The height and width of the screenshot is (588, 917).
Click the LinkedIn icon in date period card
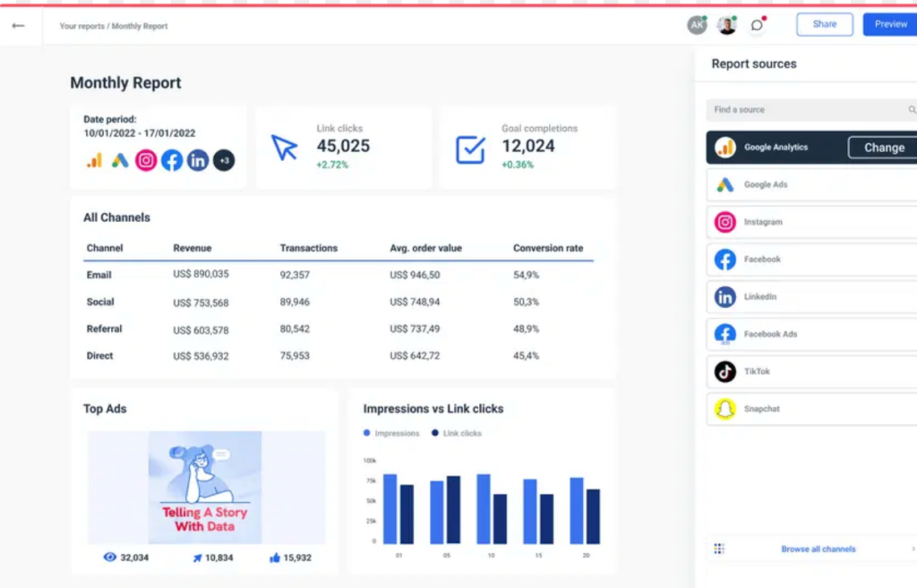[x=198, y=160]
